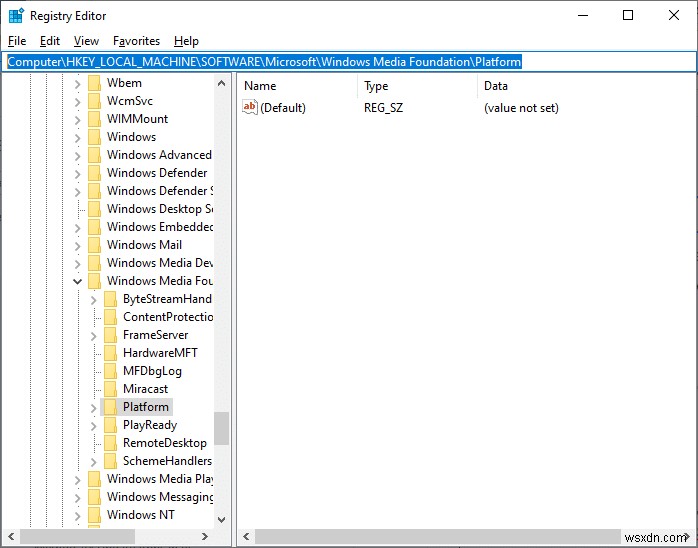This screenshot has height=548, width=698.
Task: Expand the PlayReady subkey
Action: [93, 426]
